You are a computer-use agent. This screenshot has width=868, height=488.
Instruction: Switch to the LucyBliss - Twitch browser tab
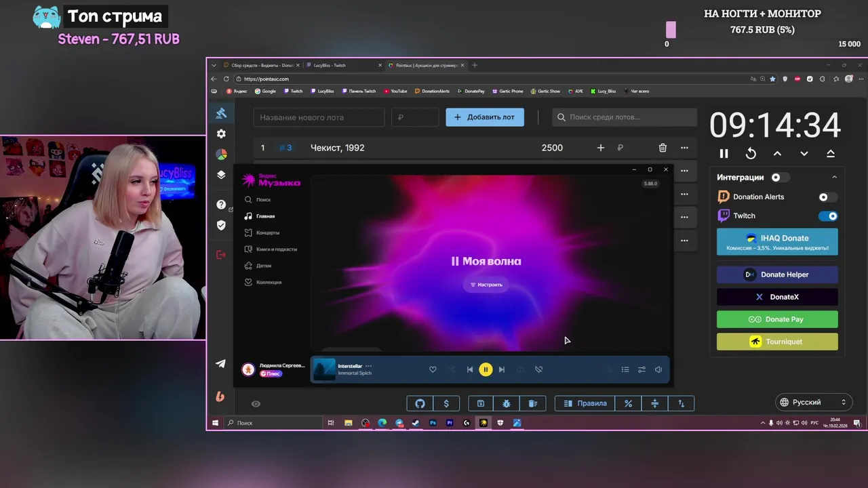point(342,66)
